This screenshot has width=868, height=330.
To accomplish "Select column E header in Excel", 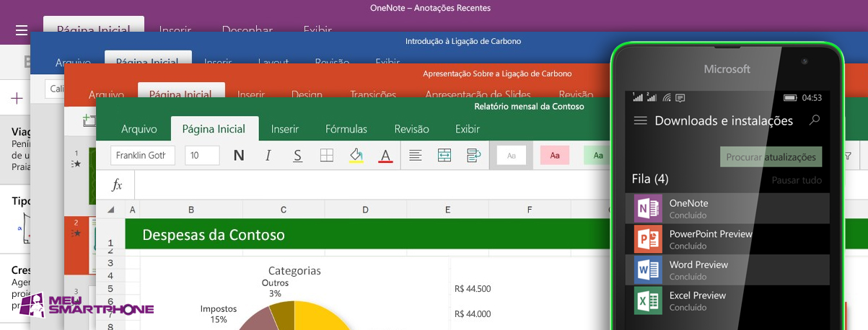I will point(447,210).
